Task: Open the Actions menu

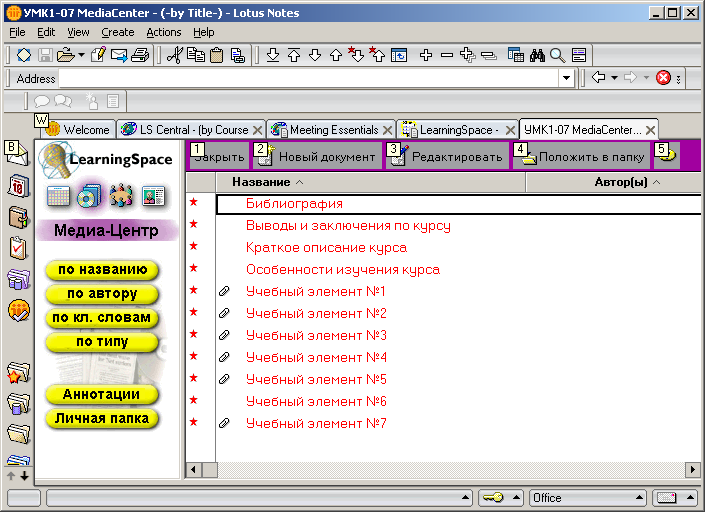Action: tap(164, 32)
